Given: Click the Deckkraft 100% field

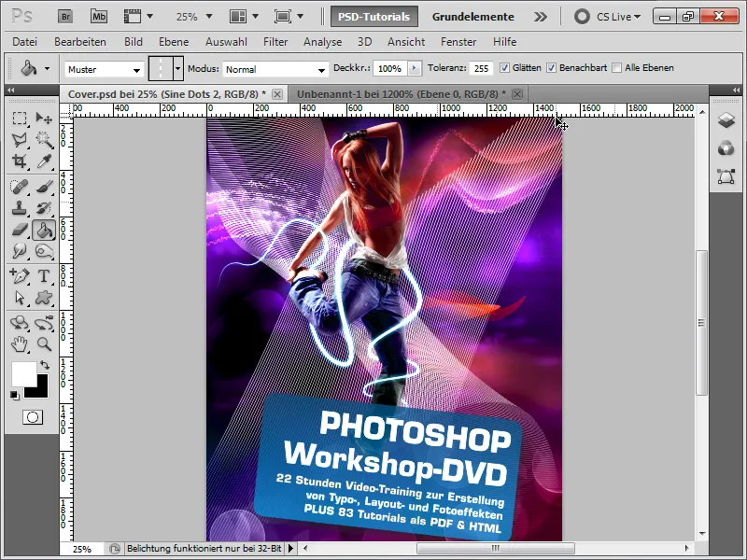Looking at the screenshot, I should [389, 68].
